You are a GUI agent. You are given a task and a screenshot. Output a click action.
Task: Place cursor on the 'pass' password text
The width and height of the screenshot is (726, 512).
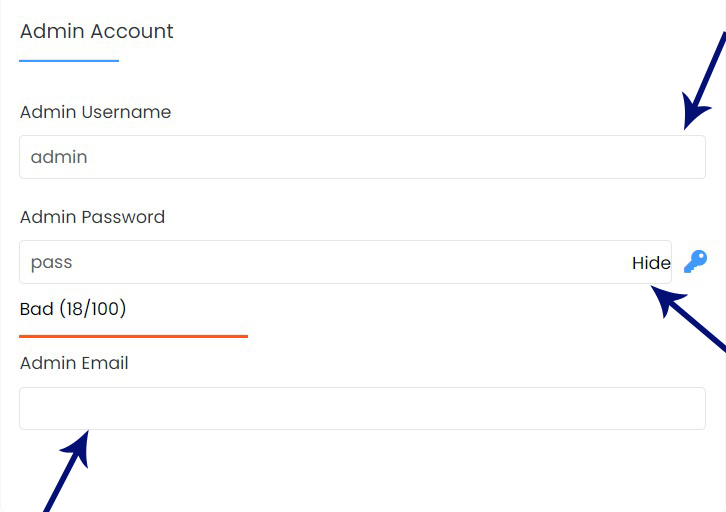point(52,262)
